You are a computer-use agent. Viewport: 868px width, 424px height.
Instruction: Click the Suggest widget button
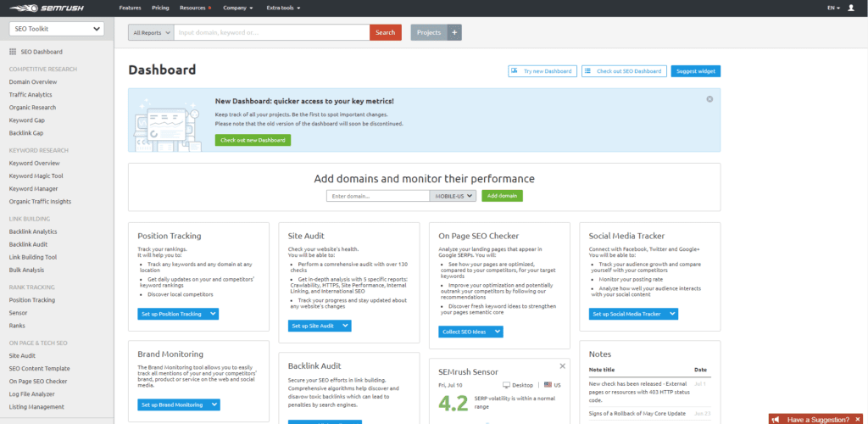695,71
